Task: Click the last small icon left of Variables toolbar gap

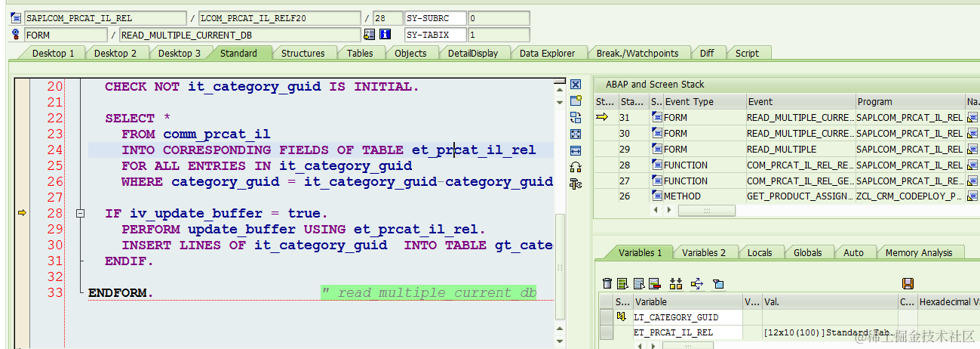Action: point(718,283)
